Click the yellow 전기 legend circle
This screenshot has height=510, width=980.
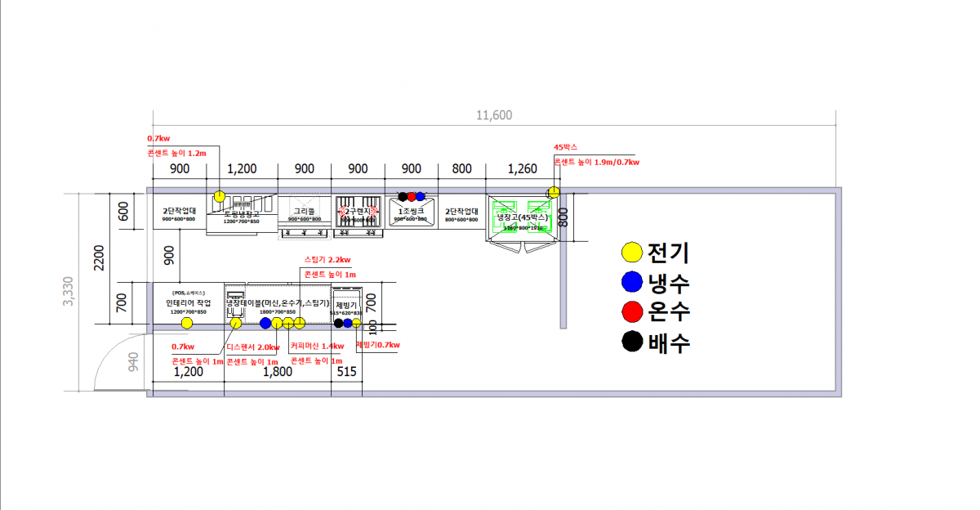point(631,253)
